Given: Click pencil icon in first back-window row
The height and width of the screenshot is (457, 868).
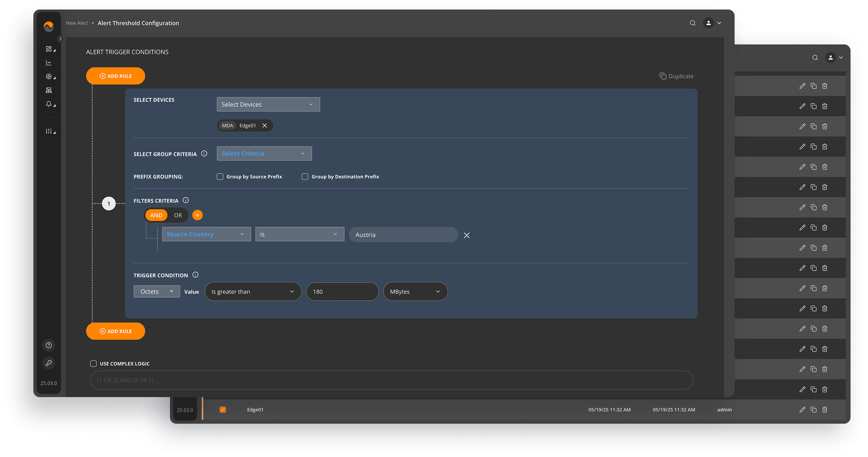Looking at the screenshot, I should (802, 86).
